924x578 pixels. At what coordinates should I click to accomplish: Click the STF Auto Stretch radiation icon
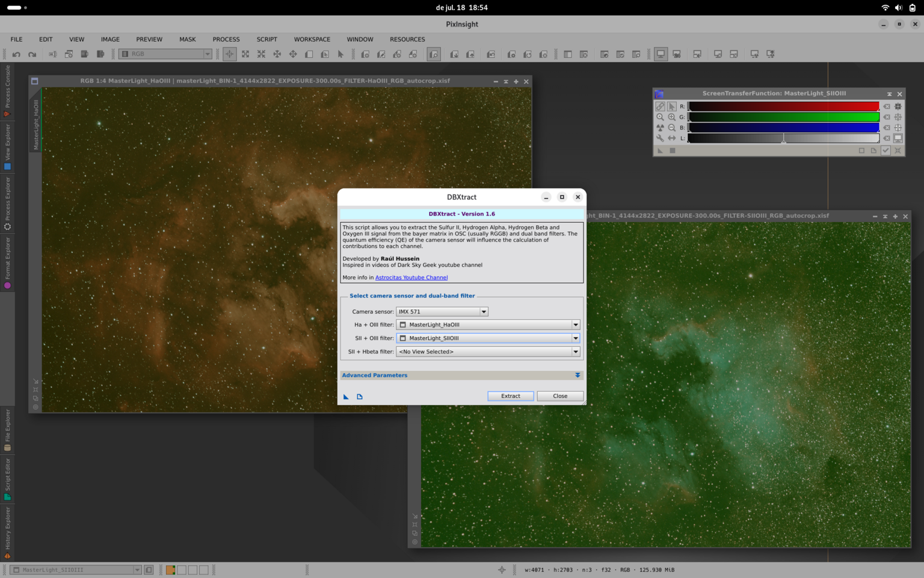(660, 128)
